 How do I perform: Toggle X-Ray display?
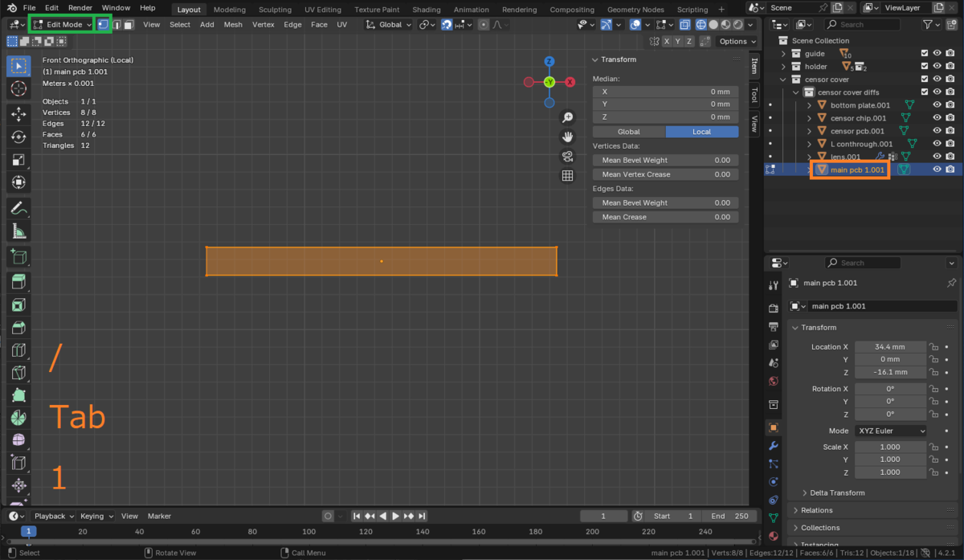(x=684, y=25)
